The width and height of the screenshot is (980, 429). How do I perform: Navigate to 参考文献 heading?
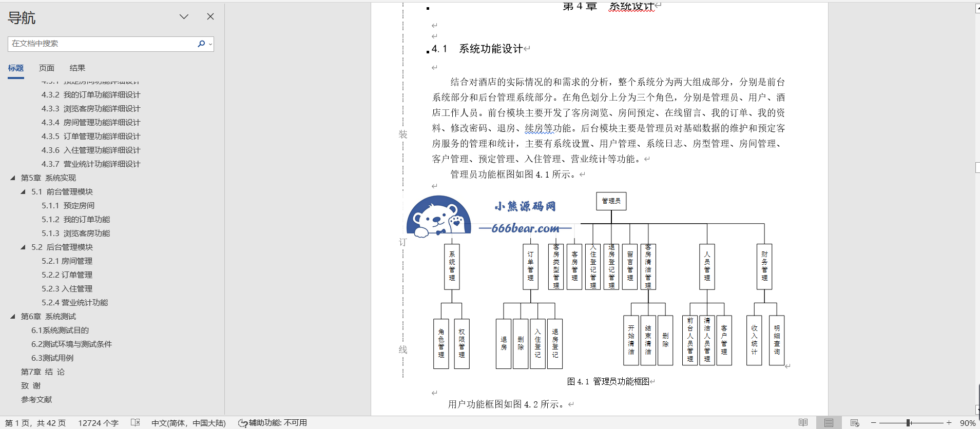36,400
